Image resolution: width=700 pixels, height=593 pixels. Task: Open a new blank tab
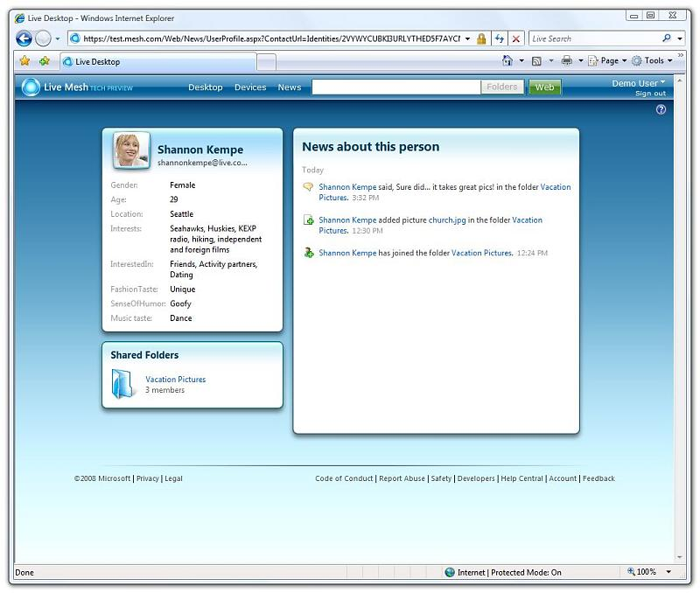[x=267, y=62]
